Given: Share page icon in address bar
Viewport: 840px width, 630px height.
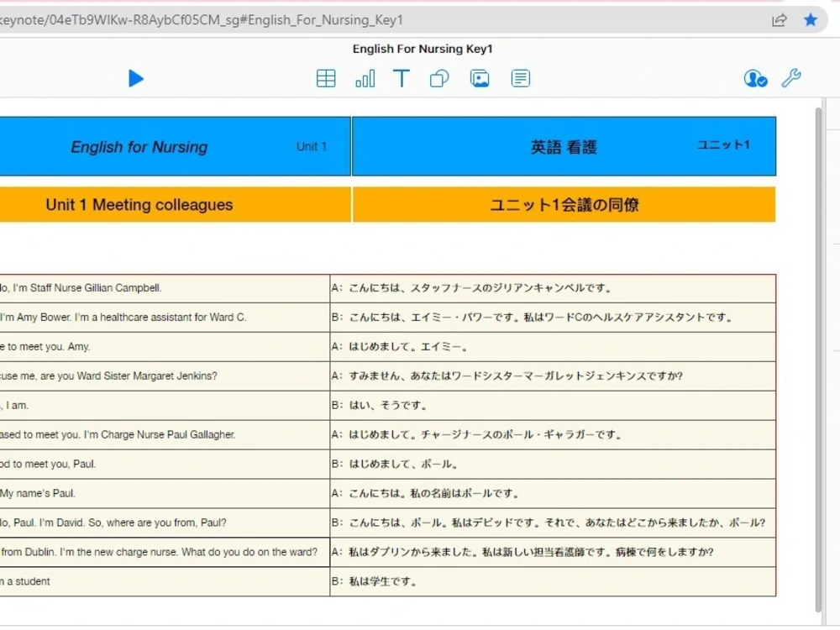Looking at the screenshot, I should tap(779, 20).
